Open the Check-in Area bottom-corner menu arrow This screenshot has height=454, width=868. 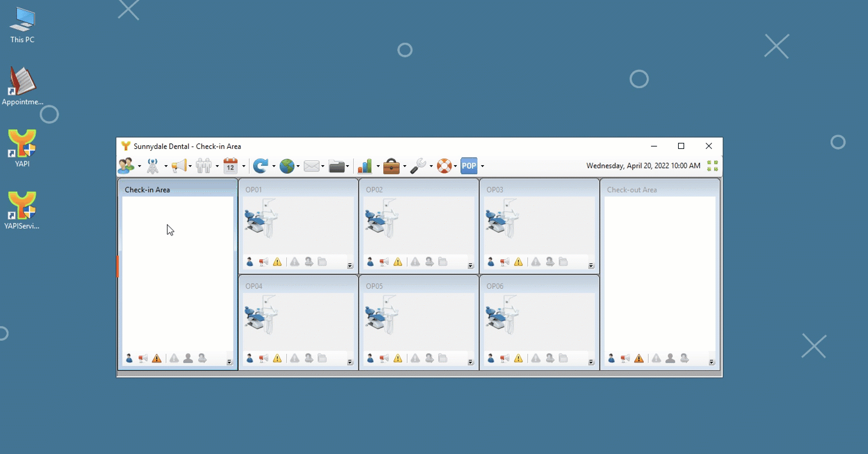point(230,362)
